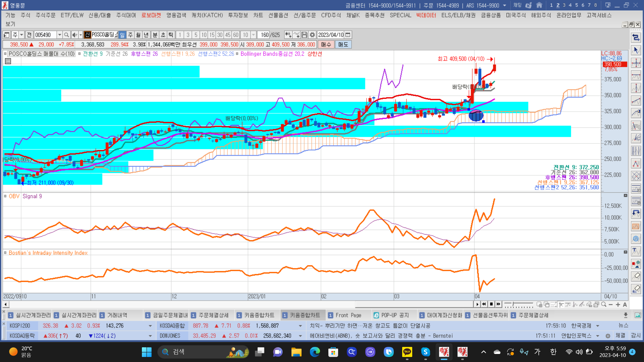
Task: Toggle the daily (일) chart period
Action: click(x=122, y=35)
